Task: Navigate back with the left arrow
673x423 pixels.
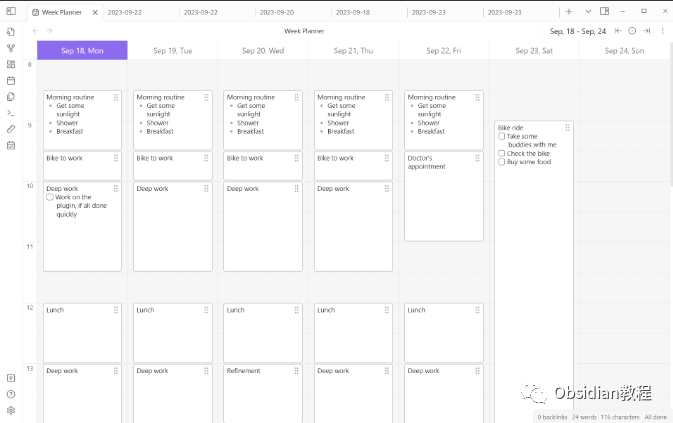Action: tap(36, 30)
